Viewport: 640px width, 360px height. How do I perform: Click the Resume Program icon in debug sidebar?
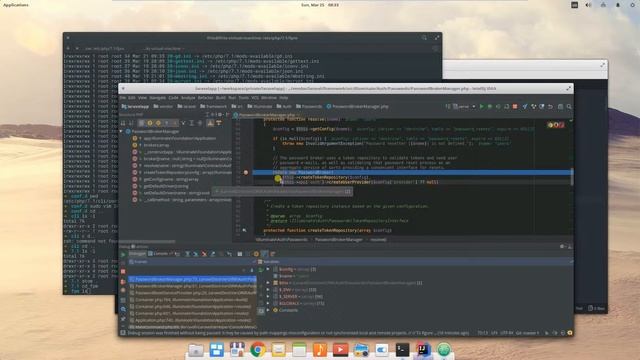pyautogui.click(x=123, y=254)
